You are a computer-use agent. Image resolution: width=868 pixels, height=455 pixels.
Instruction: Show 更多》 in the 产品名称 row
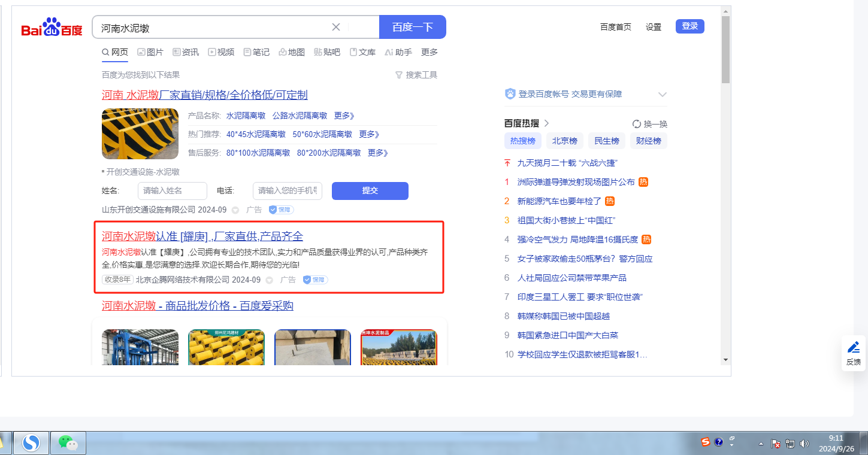pos(344,116)
